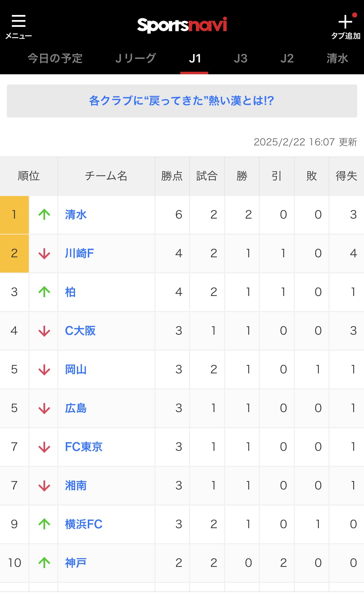The height and width of the screenshot is (596, 364).
Task: Select the J2 tab
Action: pyautogui.click(x=287, y=58)
